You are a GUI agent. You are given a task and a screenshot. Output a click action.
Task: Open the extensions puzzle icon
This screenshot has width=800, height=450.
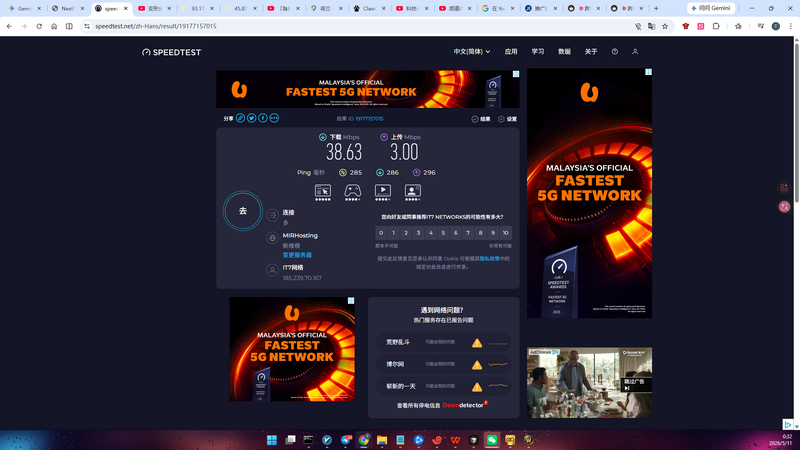pyautogui.click(x=716, y=26)
